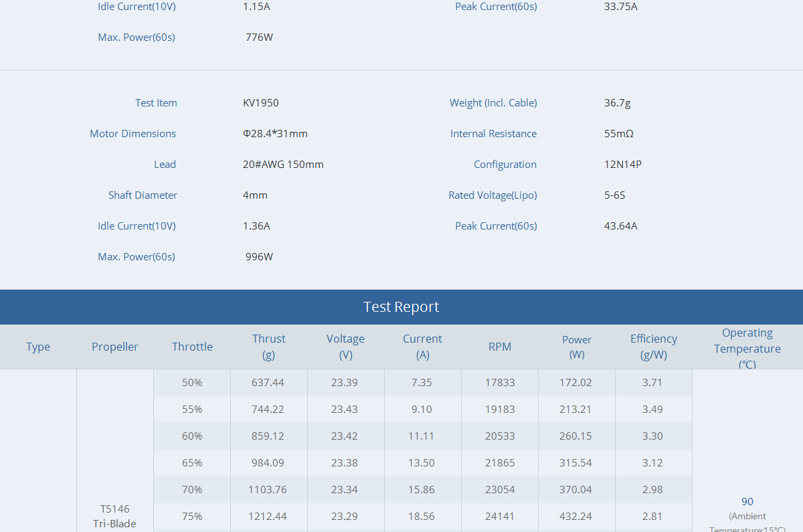Click the 'Throttle' column header
The image size is (803, 532).
[x=192, y=347]
